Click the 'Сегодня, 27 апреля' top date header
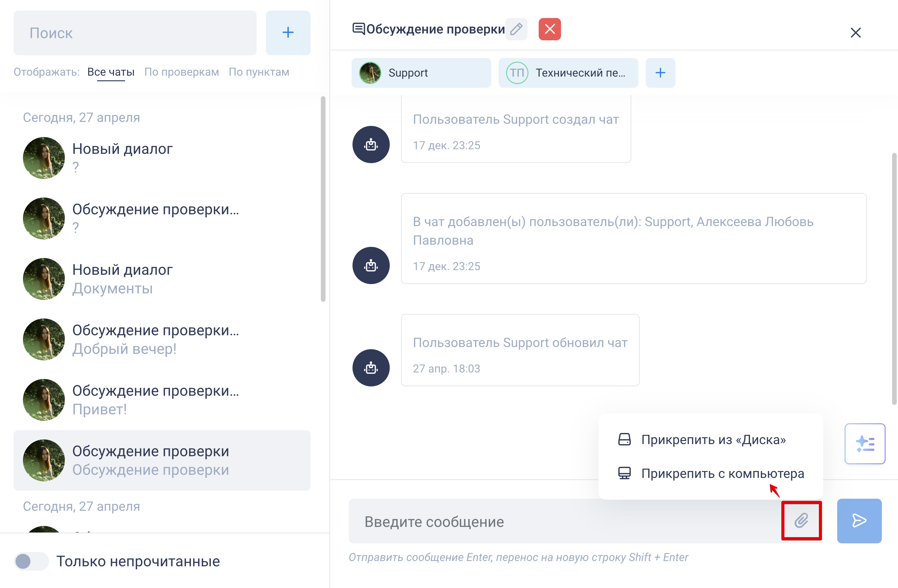 (82, 117)
